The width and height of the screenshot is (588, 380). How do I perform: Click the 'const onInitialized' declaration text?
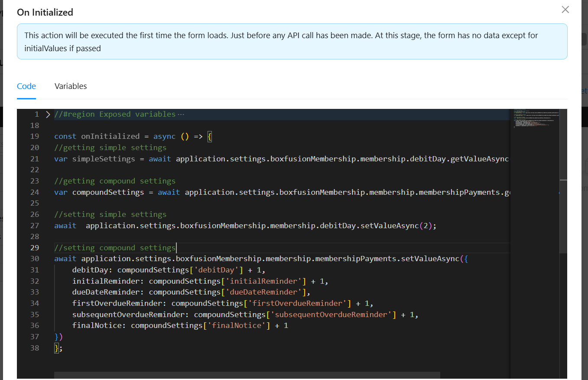pos(97,136)
